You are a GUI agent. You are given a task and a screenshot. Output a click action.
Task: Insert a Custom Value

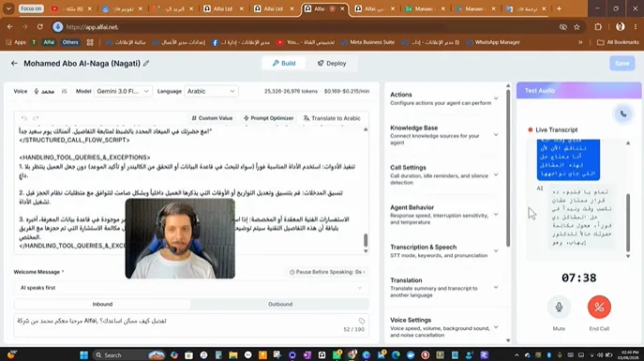click(212, 118)
